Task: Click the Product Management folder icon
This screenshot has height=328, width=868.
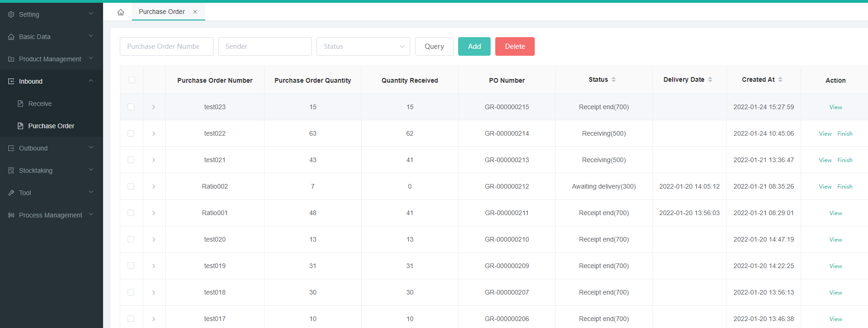Action: tap(11, 59)
